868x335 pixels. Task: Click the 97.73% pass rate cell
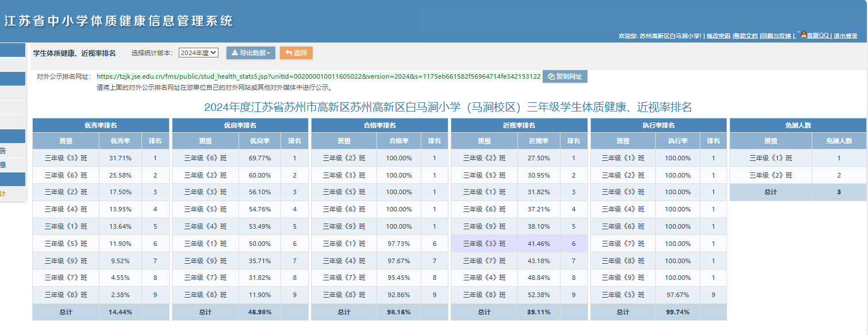pyautogui.click(x=399, y=244)
